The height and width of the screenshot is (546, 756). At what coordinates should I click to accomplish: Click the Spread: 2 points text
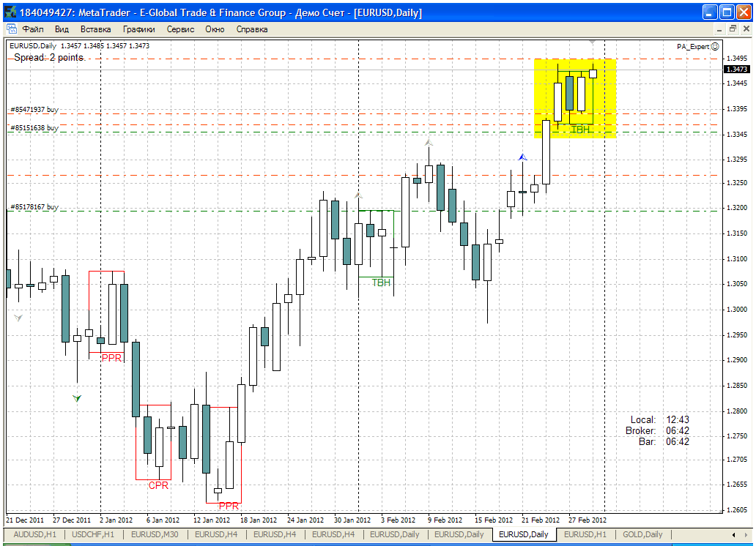48,57
